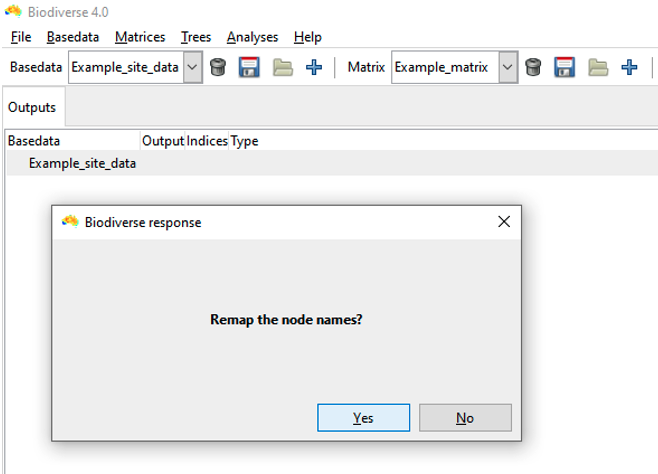This screenshot has width=658, height=474.
Task: Expand the Basedata Example_site_data dropdown
Action: coord(192,67)
